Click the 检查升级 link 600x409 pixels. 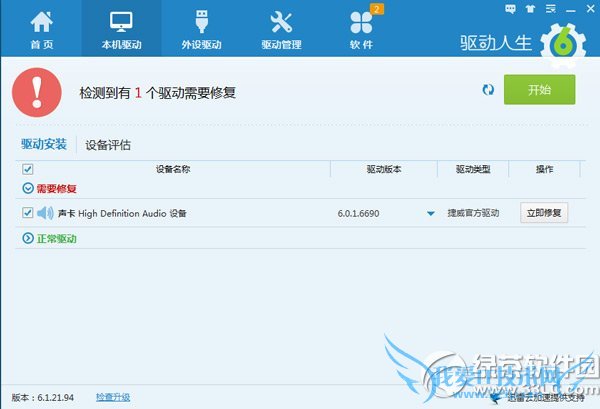113,397
